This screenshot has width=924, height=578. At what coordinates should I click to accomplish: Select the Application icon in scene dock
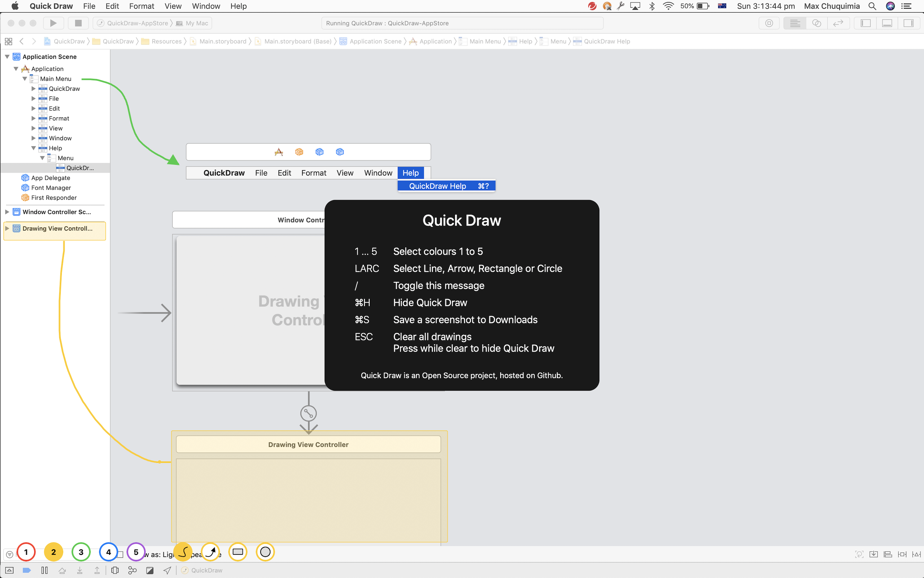(279, 152)
